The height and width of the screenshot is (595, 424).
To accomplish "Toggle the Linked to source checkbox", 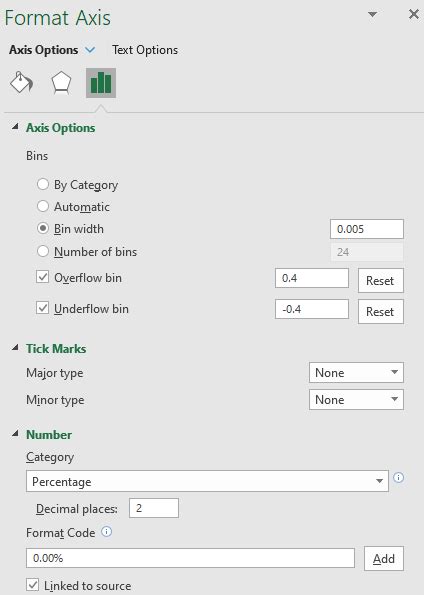I will coord(33,585).
